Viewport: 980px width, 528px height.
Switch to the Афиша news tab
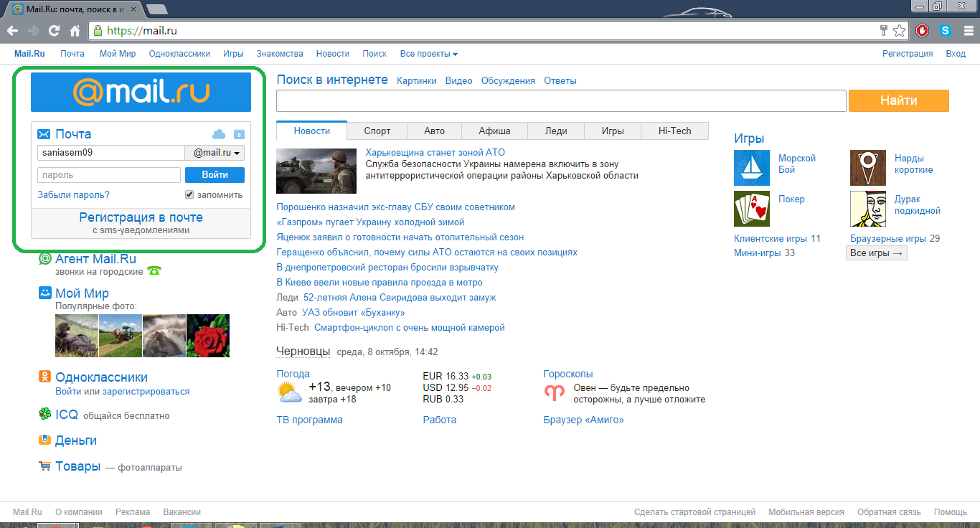coord(494,131)
